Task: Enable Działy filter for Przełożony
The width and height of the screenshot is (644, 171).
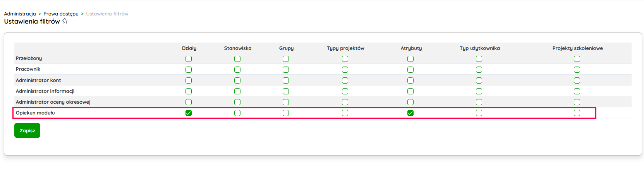Action: pos(189,59)
